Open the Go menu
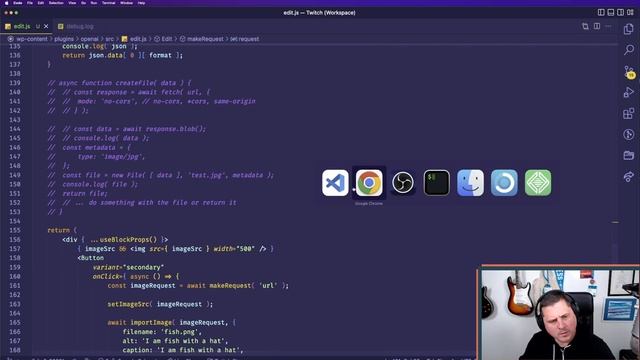 (83, 3)
